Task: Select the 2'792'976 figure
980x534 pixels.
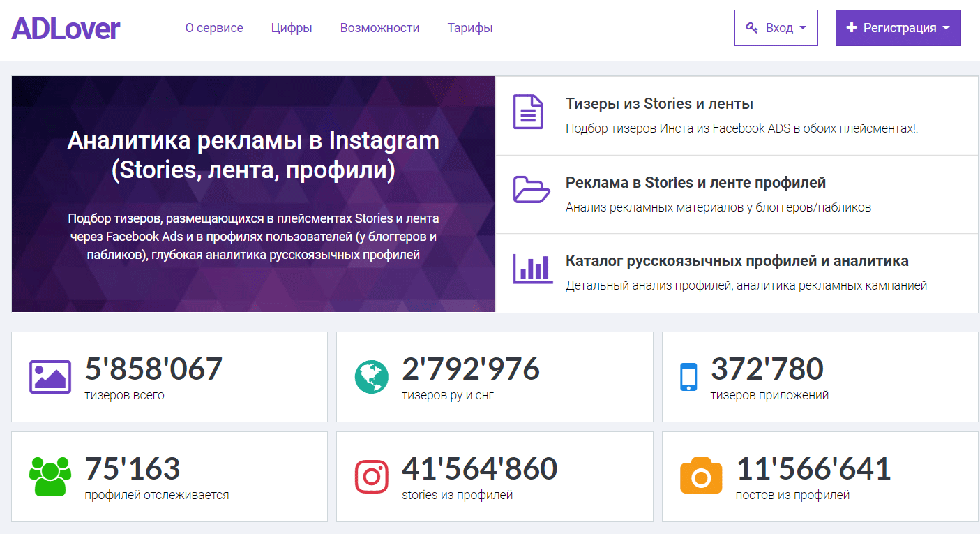Action: [471, 369]
